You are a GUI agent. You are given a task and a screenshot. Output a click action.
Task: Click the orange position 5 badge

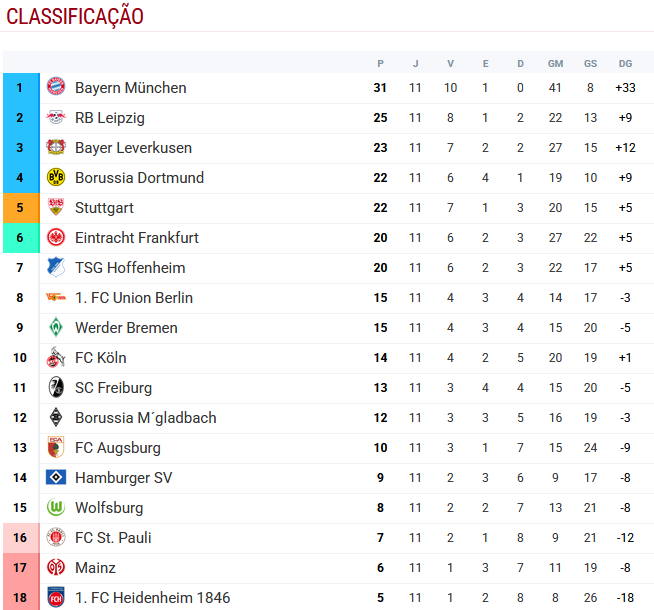click(x=20, y=208)
